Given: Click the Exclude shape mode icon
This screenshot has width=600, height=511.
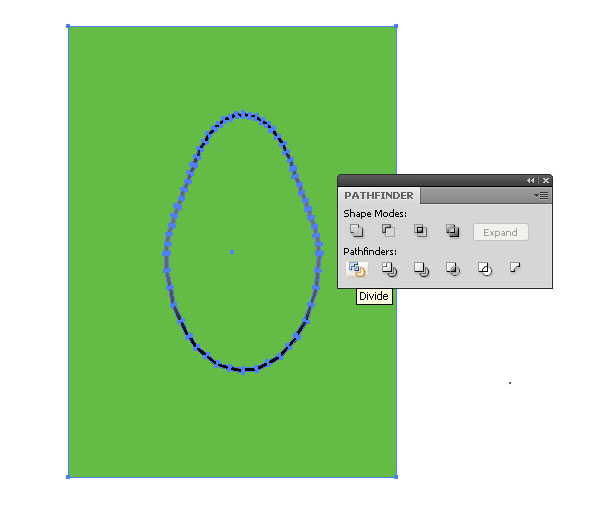Looking at the screenshot, I should [x=452, y=230].
